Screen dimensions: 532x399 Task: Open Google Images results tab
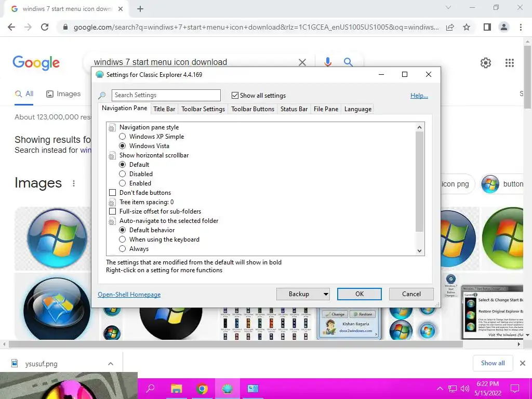(x=63, y=94)
